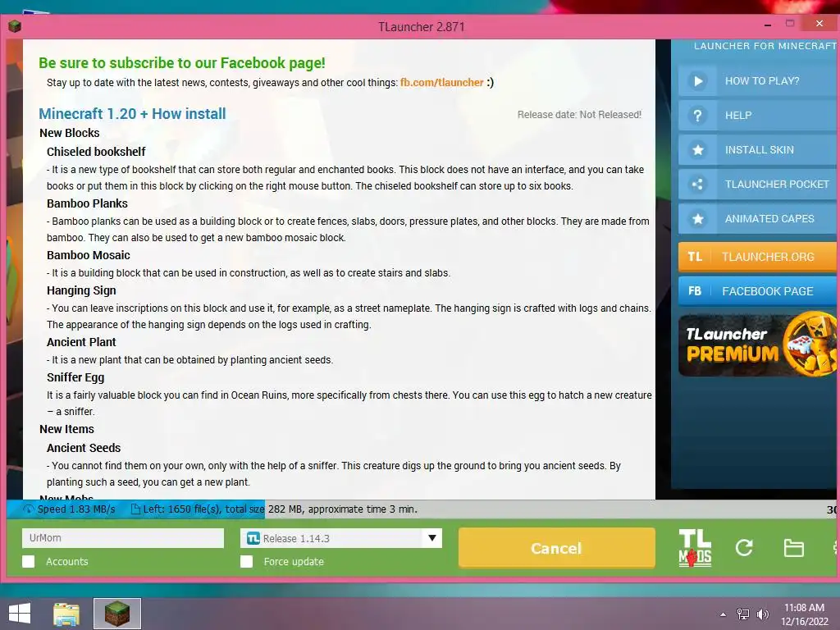
Task: Show hidden tray icons arrow
Action: pos(724,614)
